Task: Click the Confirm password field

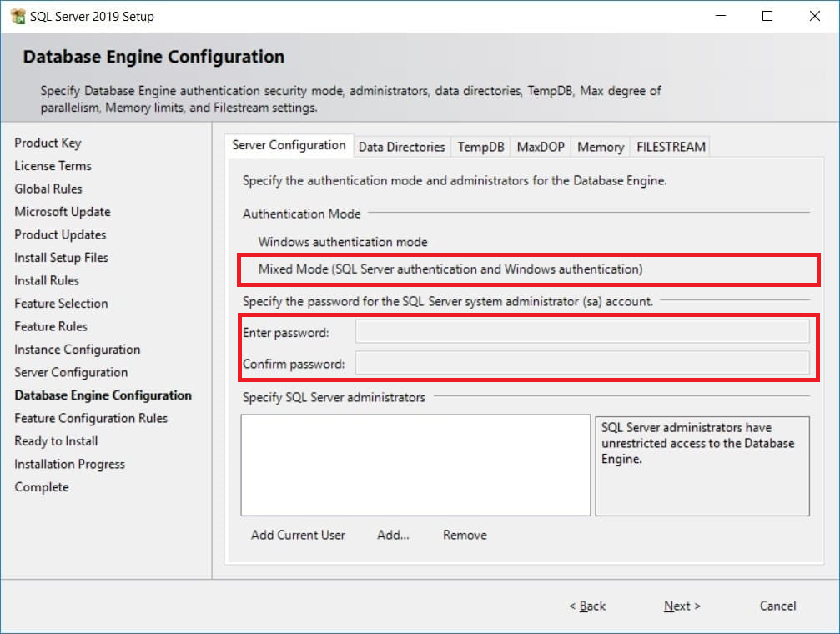Action: (581, 363)
